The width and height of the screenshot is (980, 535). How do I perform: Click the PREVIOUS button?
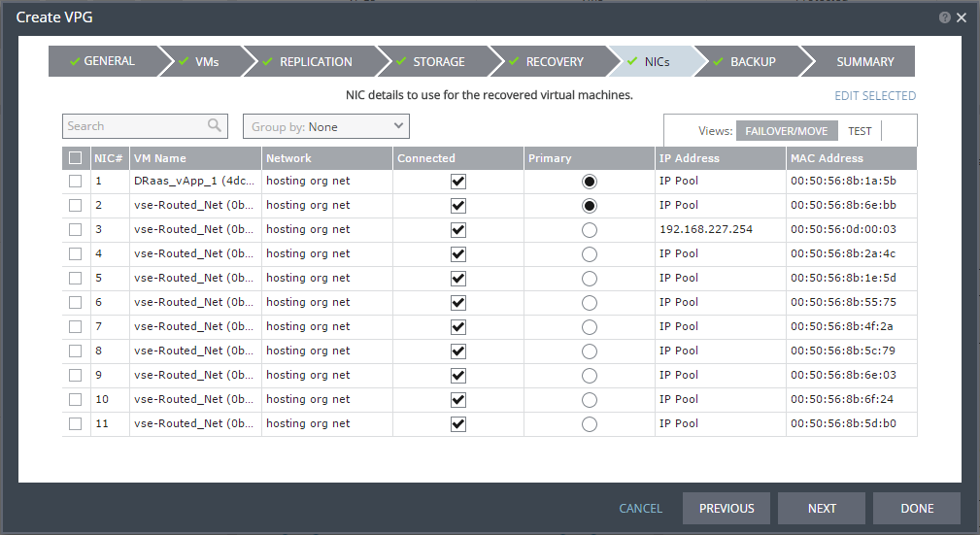click(x=727, y=508)
